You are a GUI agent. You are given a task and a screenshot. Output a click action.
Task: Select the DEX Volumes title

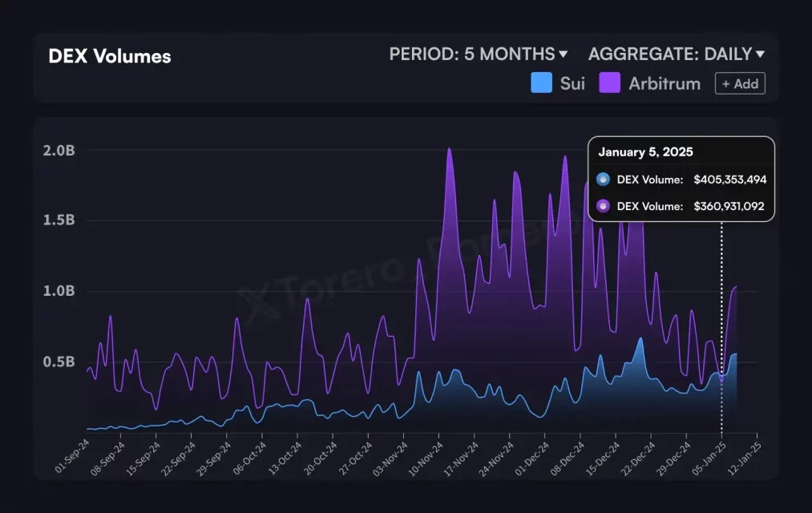(x=109, y=56)
